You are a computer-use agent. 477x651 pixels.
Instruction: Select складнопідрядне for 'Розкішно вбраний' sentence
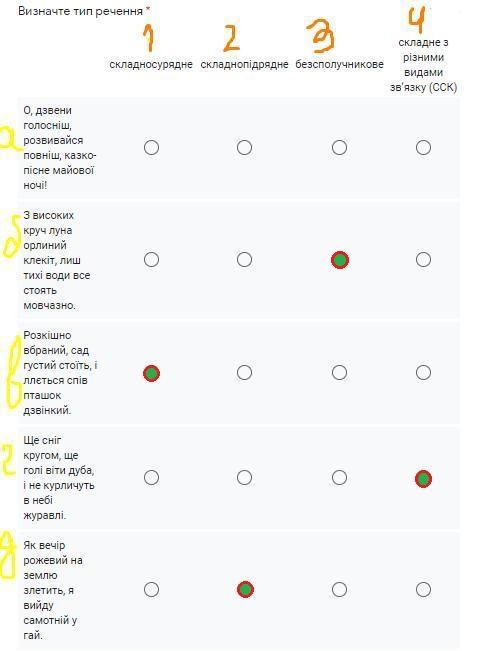244,372
